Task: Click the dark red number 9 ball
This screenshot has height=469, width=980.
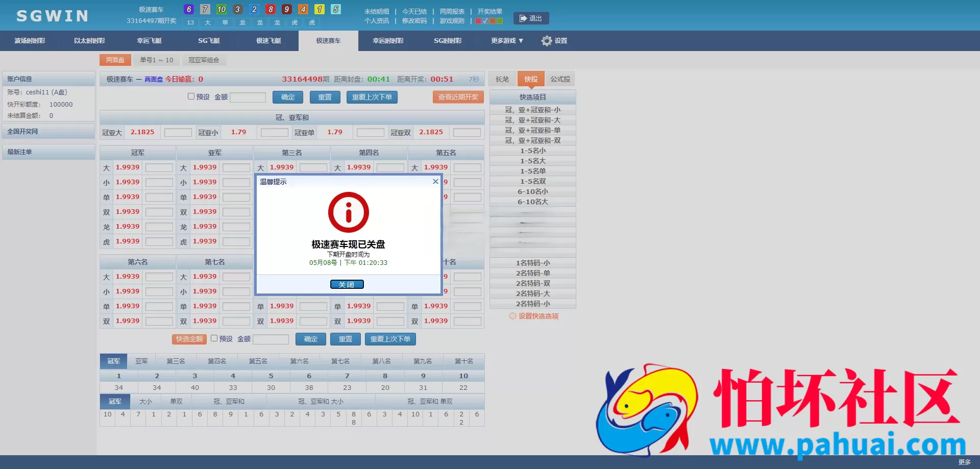Action: click(287, 9)
